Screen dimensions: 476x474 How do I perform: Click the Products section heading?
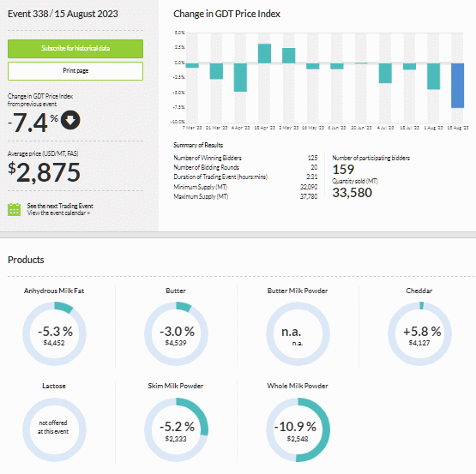(26, 260)
